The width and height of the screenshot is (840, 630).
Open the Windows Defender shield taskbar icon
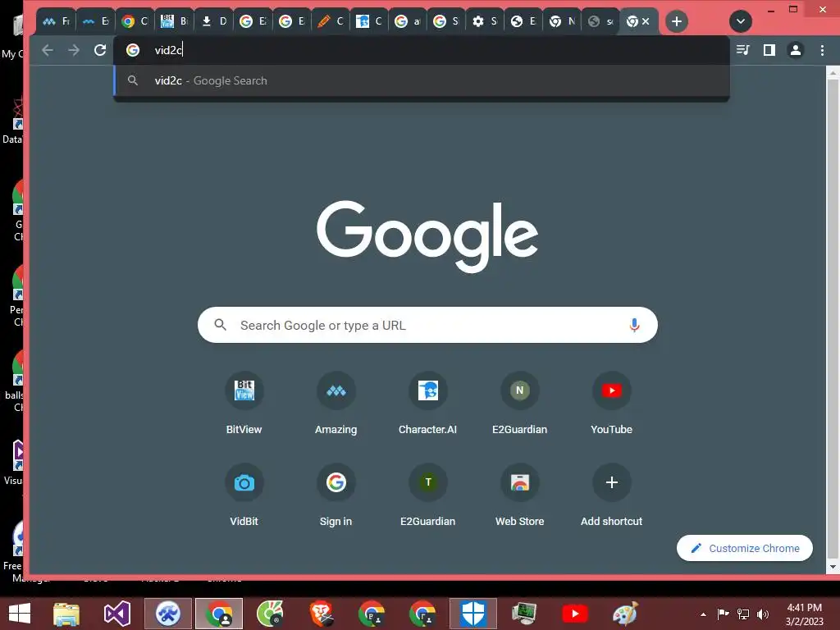coord(473,614)
